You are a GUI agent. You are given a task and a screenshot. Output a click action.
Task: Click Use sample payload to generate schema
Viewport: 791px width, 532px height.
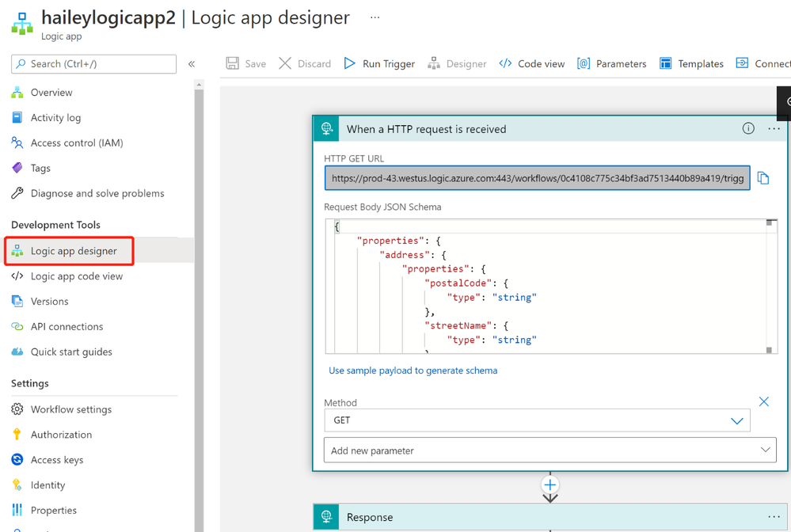click(x=413, y=370)
